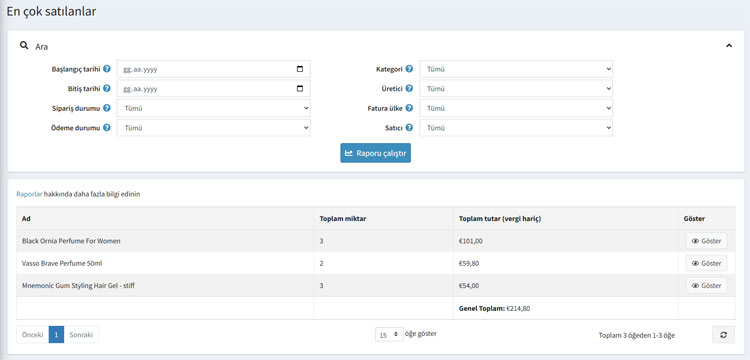Show Mnemonic Gum Styling Hair Gel details
The height and width of the screenshot is (360, 750).
(x=706, y=285)
